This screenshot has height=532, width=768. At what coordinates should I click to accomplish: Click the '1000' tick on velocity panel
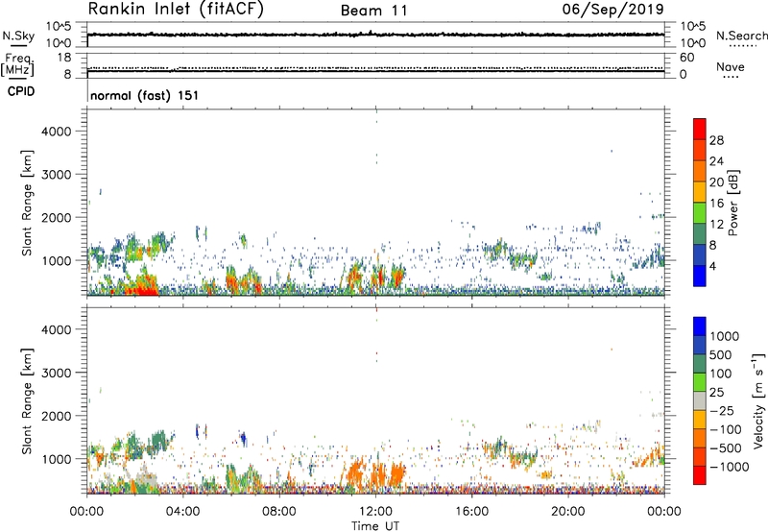pos(57,459)
